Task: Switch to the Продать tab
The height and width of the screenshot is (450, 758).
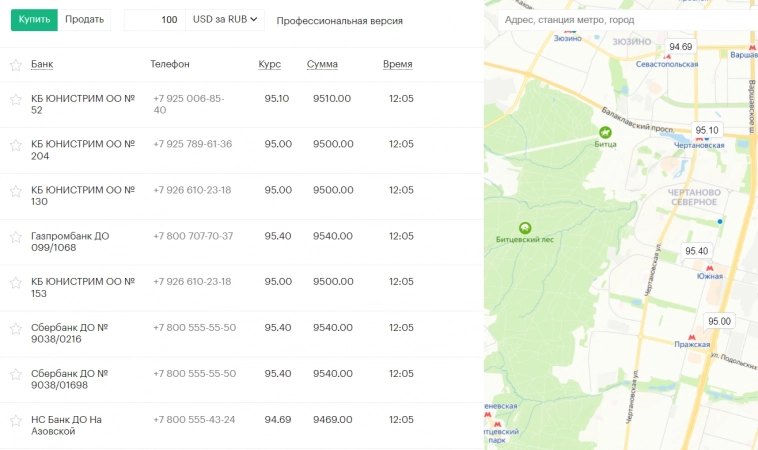Action: (84, 20)
